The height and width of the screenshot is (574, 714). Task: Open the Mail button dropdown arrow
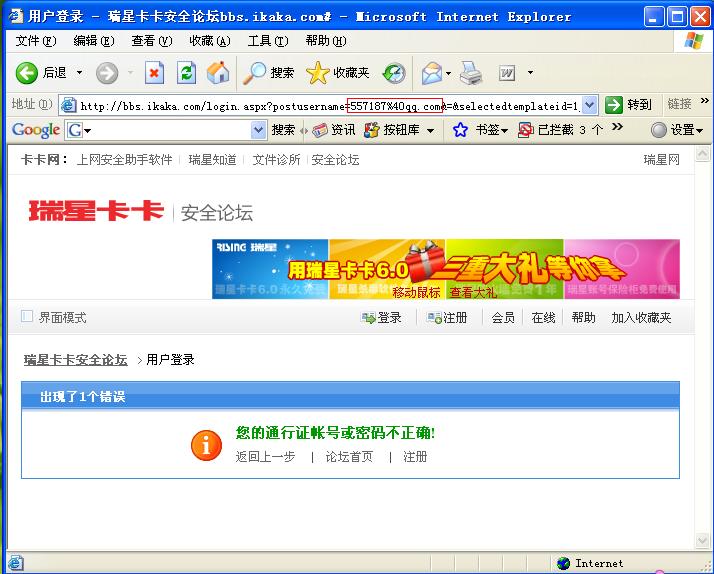pyautogui.click(x=449, y=73)
